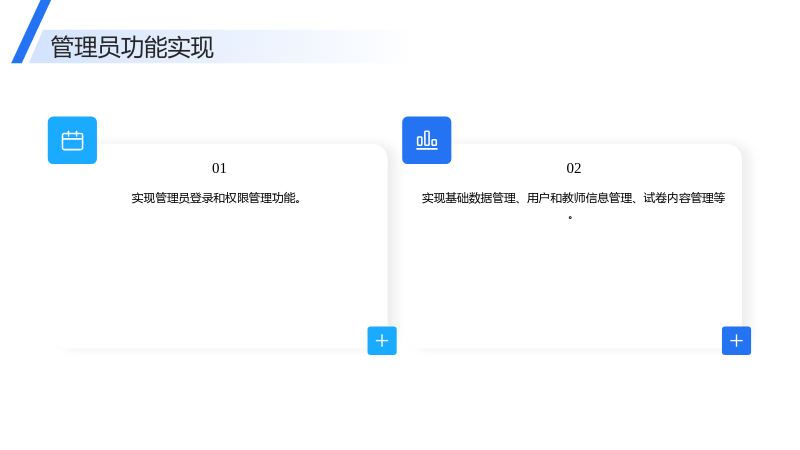
Task: Click the words 权限管理功能 on card 01
Action: pyautogui.click(x=261, y=198)
